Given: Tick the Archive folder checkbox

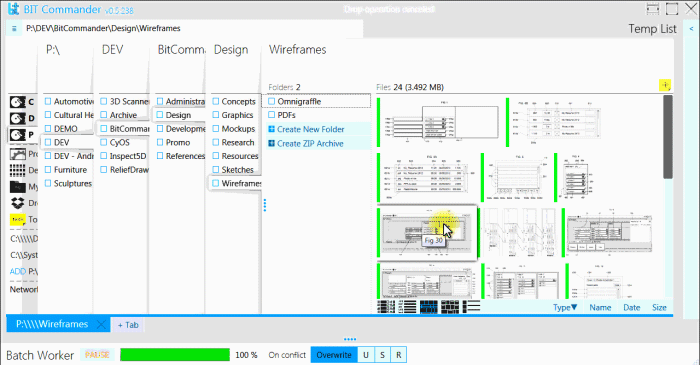Looking at the screenshot, I should point(104,115).
